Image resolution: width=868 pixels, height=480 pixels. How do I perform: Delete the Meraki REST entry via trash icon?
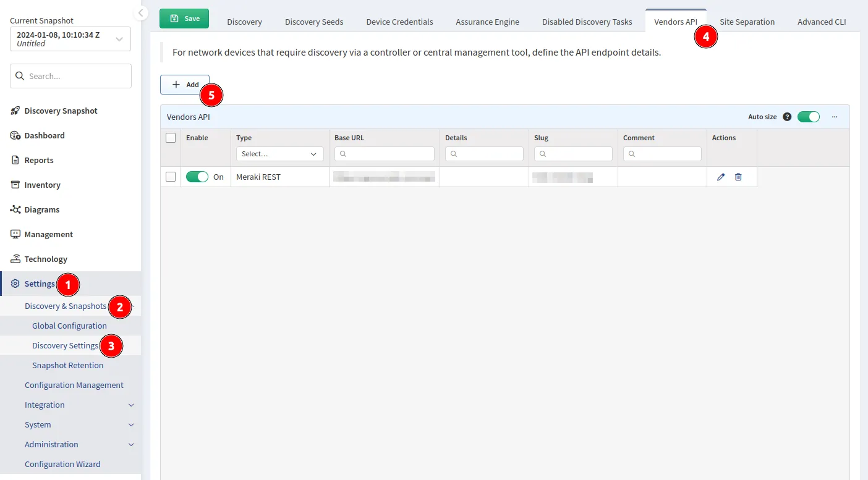point(738,177)
